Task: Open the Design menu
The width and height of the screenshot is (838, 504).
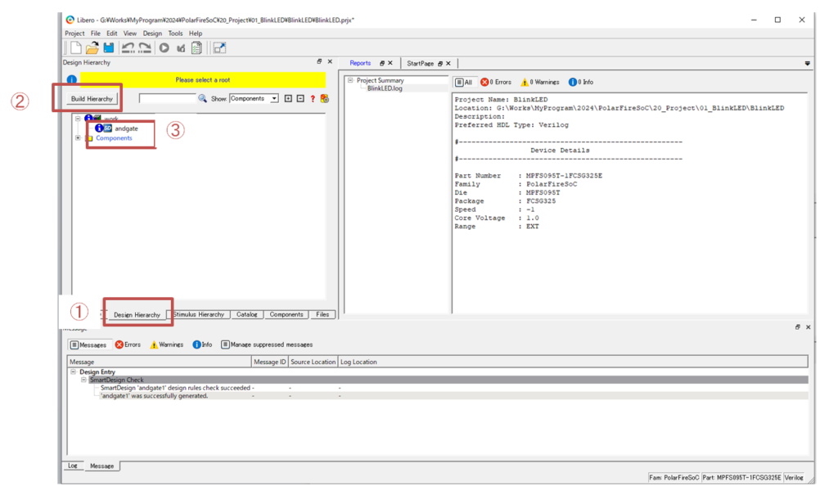Action: click(152, 34)
